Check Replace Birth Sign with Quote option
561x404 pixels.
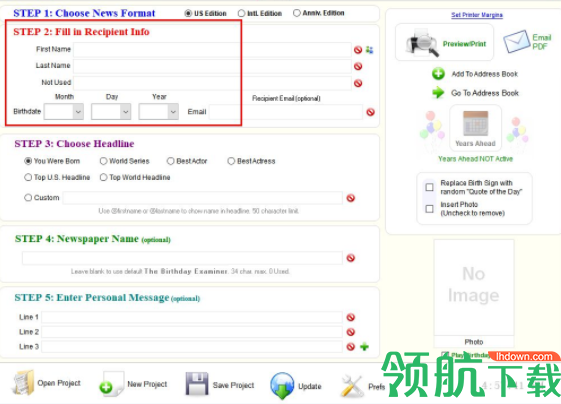coord(429,187)
